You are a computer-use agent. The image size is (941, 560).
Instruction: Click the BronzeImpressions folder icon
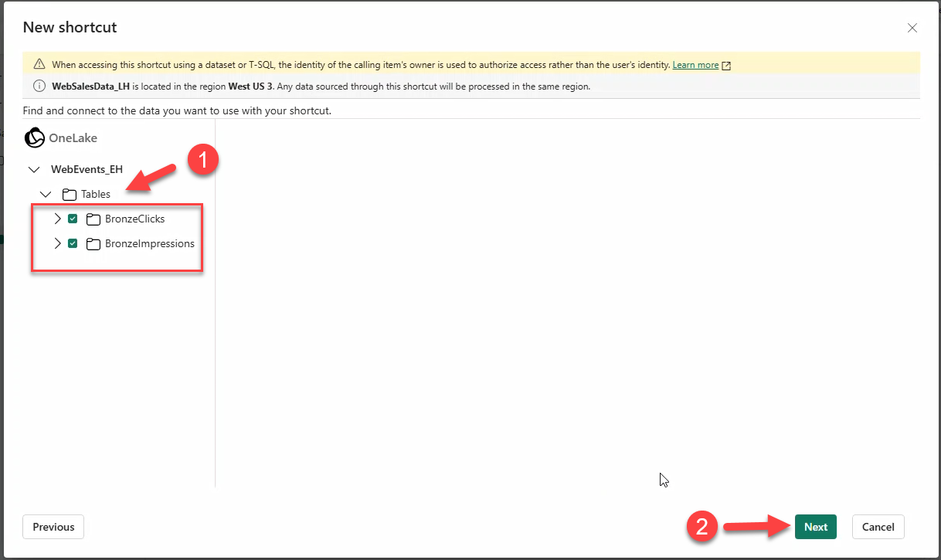click(x=93, y=244)
